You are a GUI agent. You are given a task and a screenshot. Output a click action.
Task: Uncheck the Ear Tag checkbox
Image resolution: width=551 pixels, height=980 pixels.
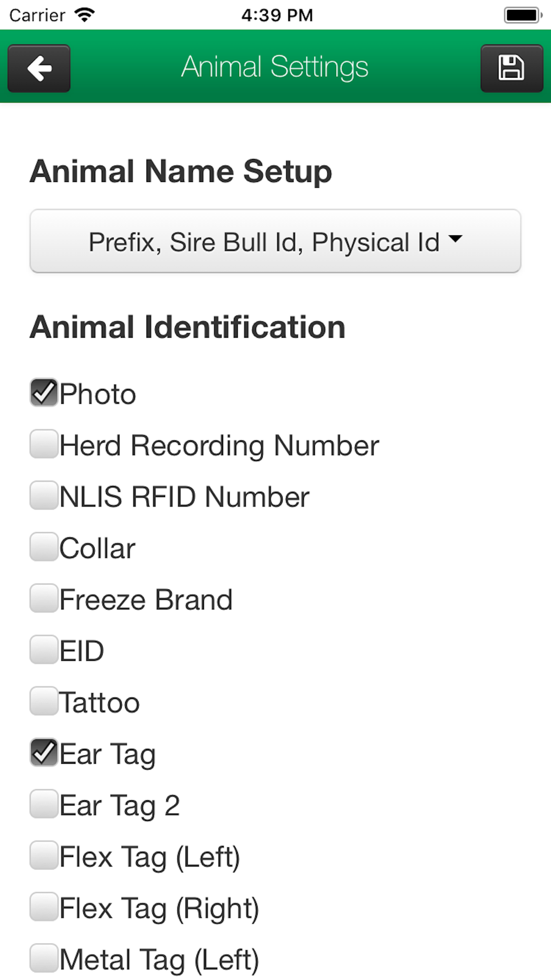[44, 753]
